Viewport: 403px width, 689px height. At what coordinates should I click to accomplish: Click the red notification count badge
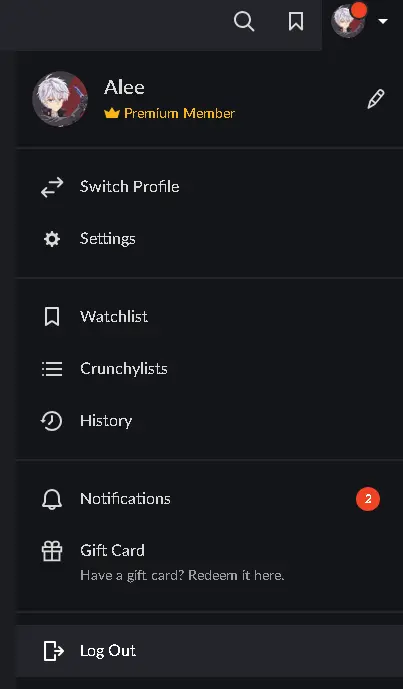click(x=368, y=499)
